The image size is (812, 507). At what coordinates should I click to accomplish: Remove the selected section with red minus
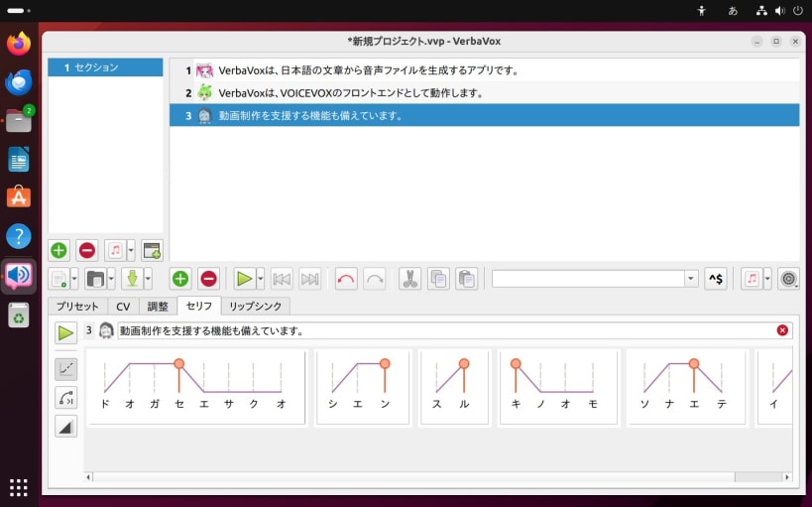click(x=87, y=250)
